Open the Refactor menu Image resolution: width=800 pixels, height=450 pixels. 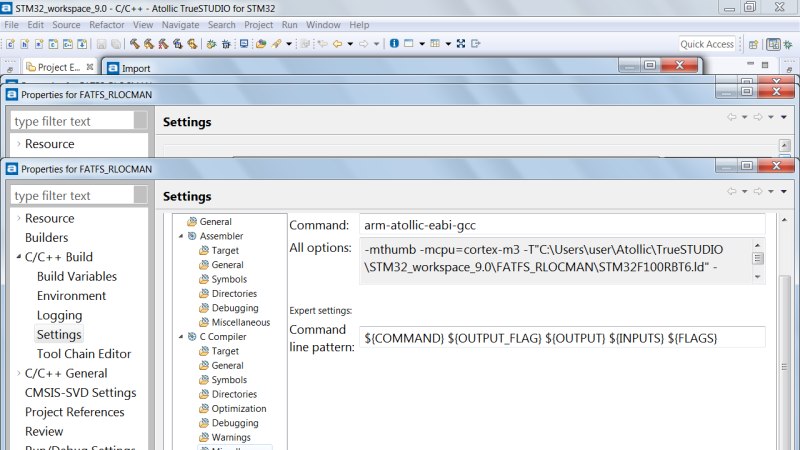[107, 24]
